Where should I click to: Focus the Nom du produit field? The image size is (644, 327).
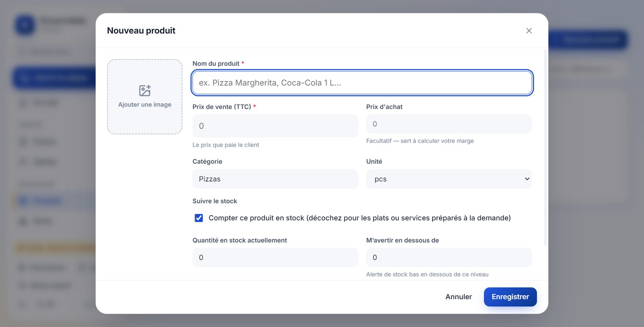(362, 83)
